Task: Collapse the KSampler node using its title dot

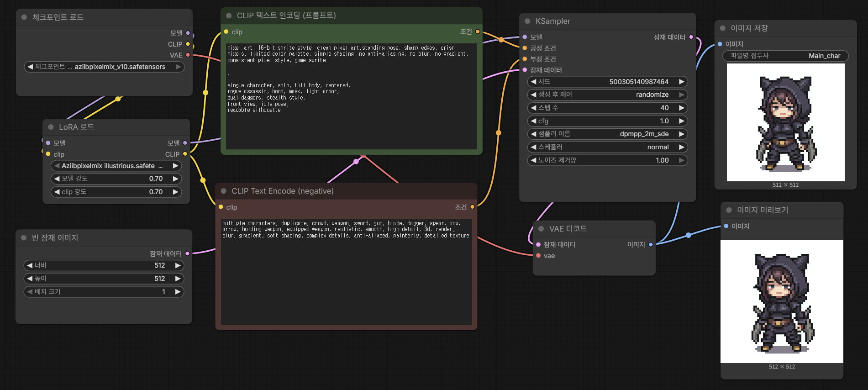Action: click(x=527, y=21)
